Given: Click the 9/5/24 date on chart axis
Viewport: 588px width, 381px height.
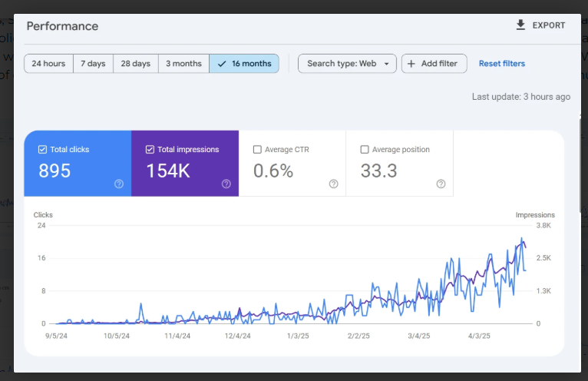Looking at the screenshot, I should click(x=56, y=336).
